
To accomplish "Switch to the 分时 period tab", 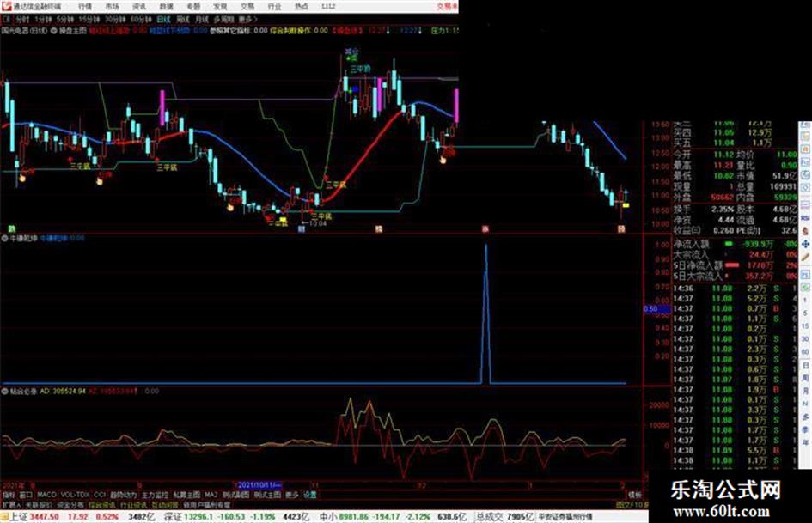I will 21,19.
